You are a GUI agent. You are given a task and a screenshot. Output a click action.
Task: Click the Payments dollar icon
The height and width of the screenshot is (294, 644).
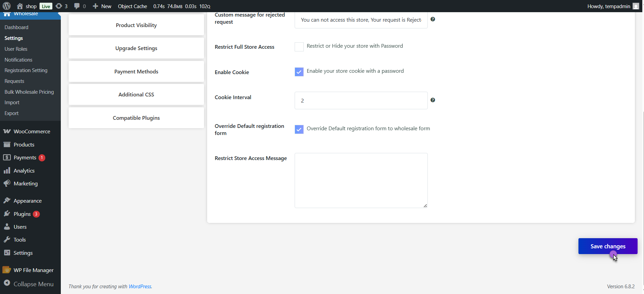[7, 157]
